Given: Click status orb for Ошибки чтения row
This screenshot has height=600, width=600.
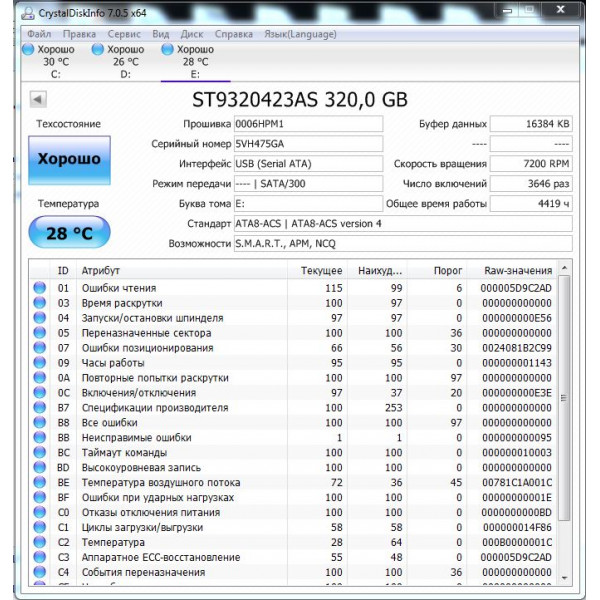Looking at the screenshot, I should pyautogui.click(x=39, y=288).
